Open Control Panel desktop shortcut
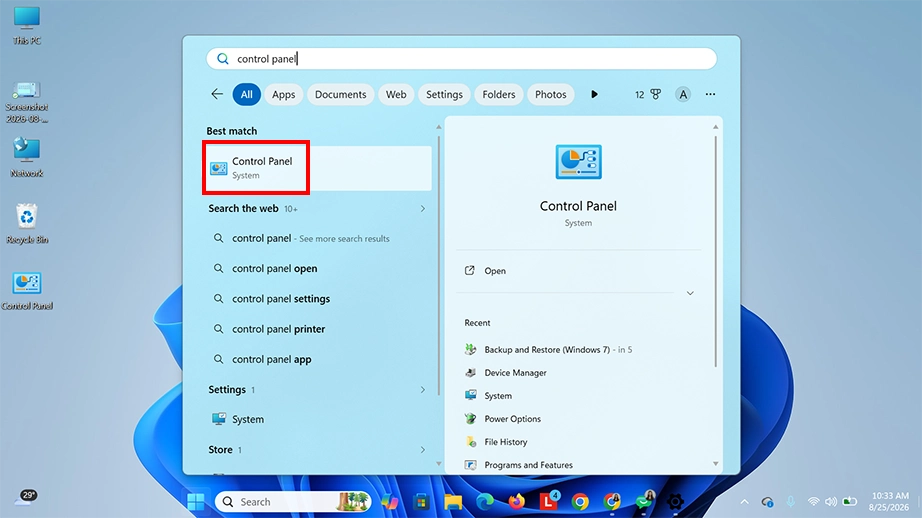922x518 pixels. click(x=26, y=291)
